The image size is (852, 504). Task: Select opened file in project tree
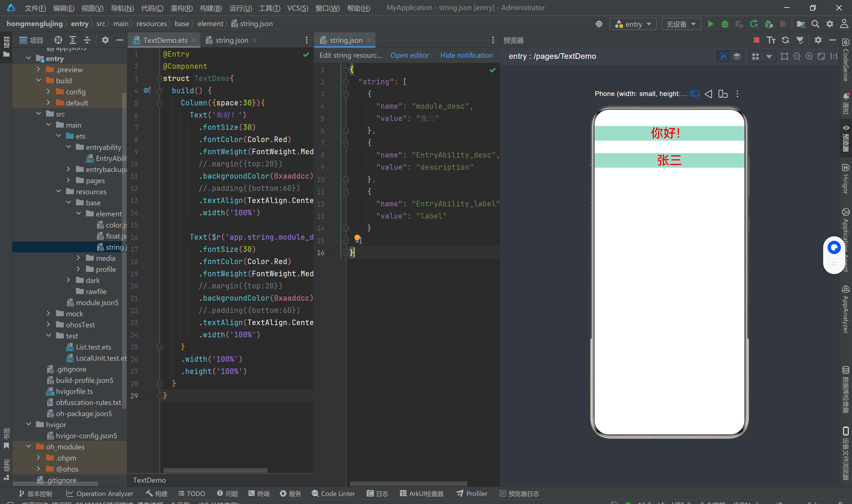58,40
